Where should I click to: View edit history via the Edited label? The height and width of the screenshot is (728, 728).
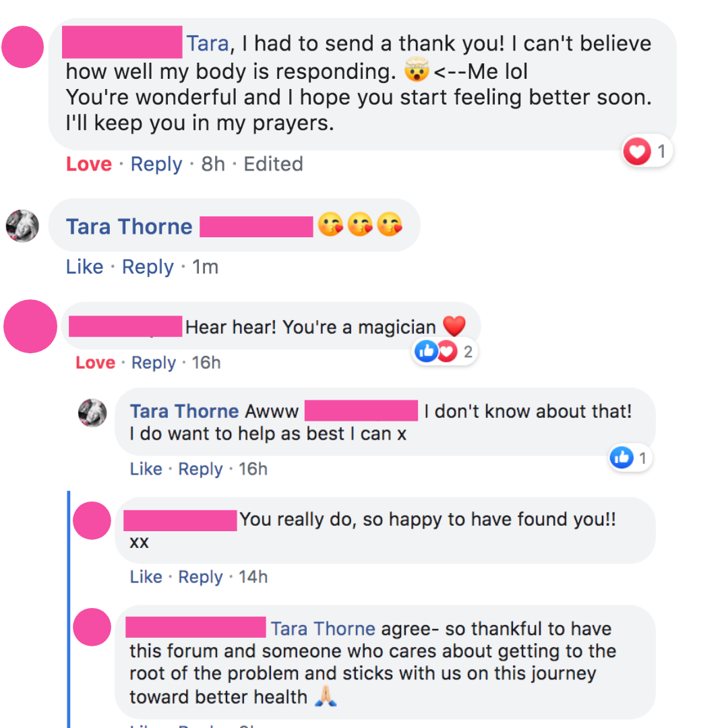click(274, 164)
